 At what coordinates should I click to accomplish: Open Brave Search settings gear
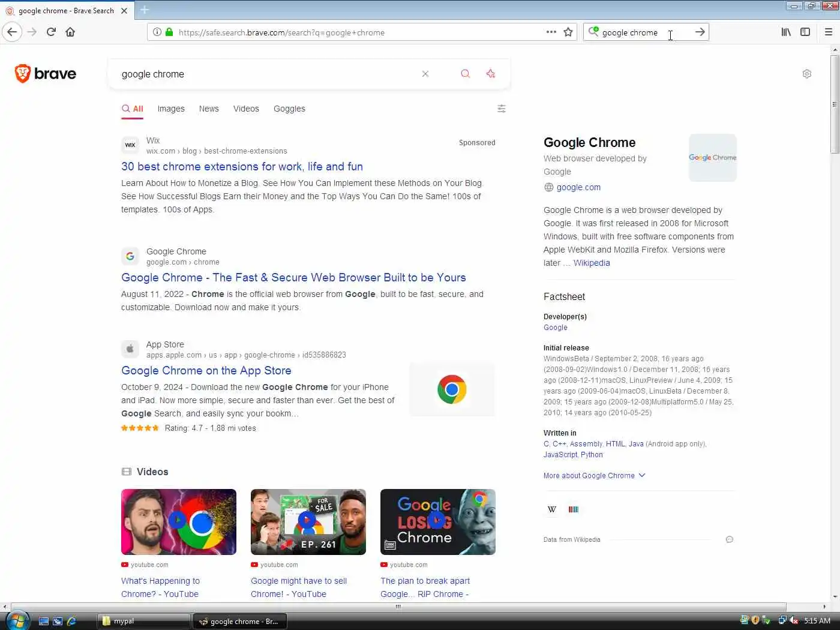[x=807, y=74]
